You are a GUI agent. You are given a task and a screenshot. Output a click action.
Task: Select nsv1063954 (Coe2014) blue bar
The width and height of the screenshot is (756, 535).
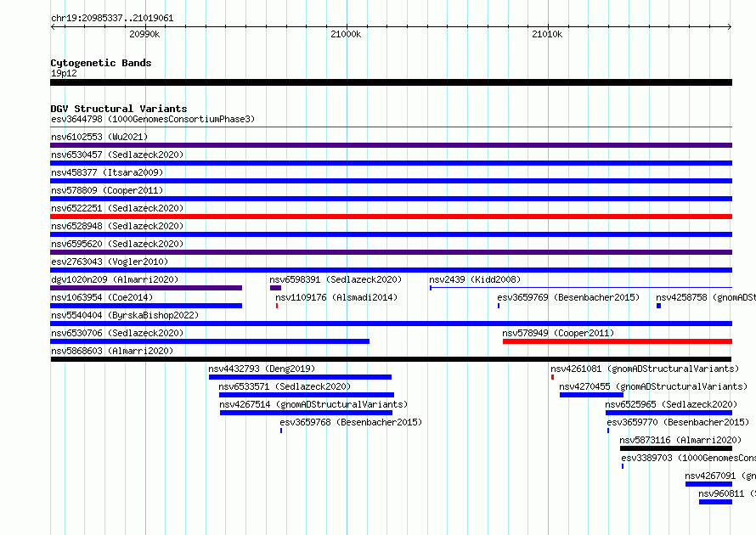[x=146, y=306]
